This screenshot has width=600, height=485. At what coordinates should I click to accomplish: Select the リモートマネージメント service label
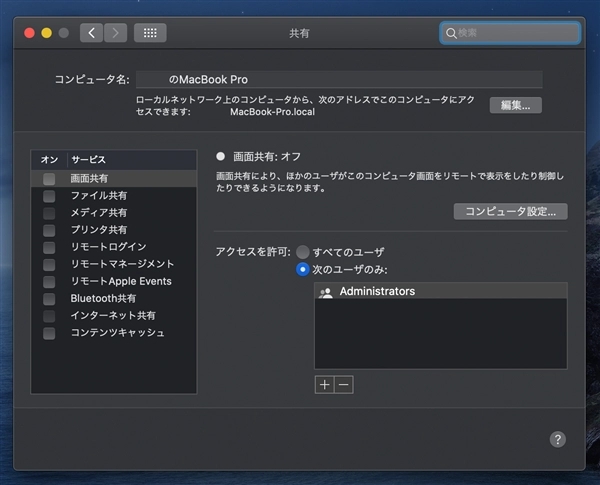pos(122,264)
